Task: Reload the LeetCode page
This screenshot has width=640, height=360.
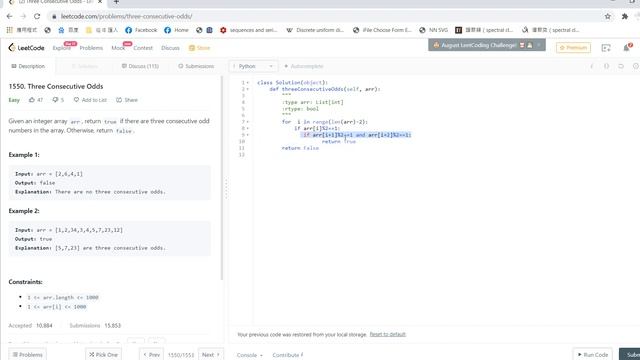Action: pos(37,16)
